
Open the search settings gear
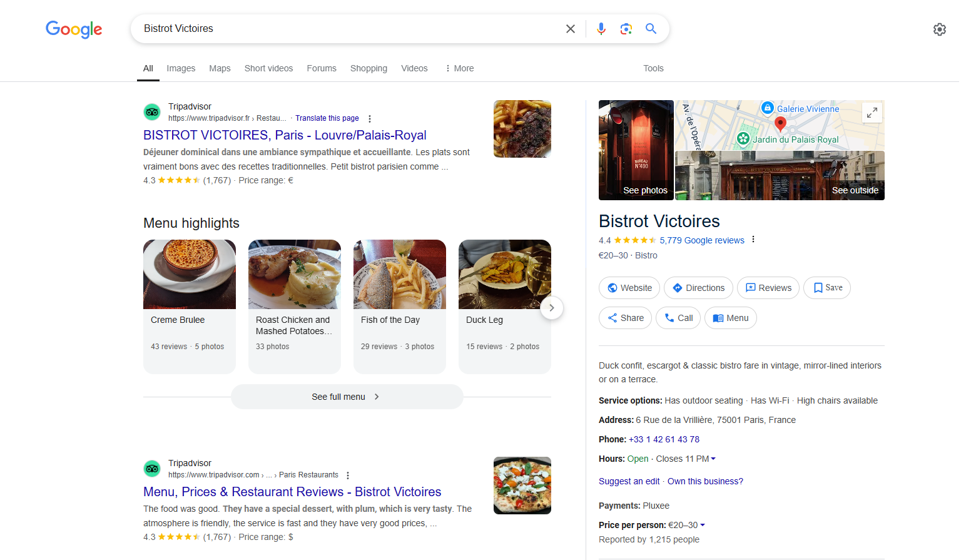939,29
